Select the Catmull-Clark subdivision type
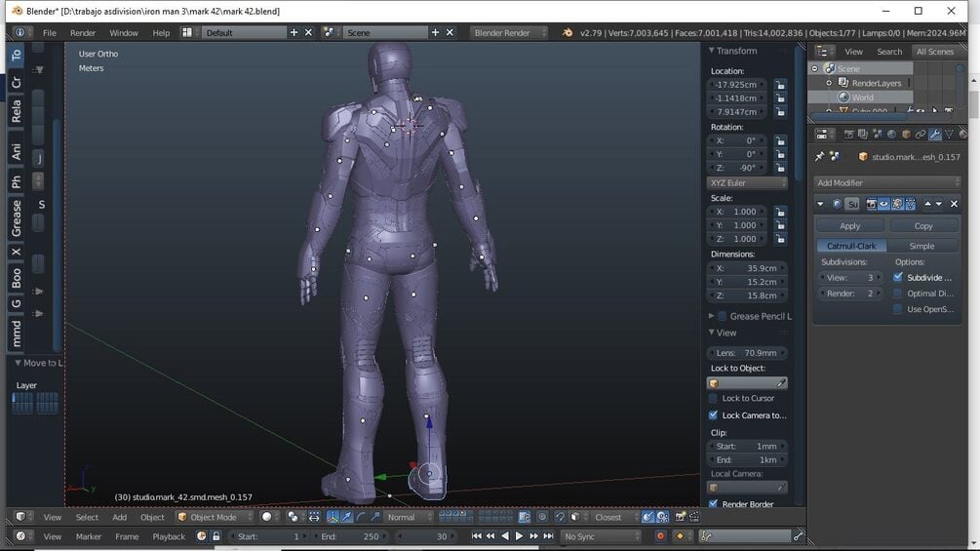Viewport: 980px width, 551px height. [x=851, y=246]
